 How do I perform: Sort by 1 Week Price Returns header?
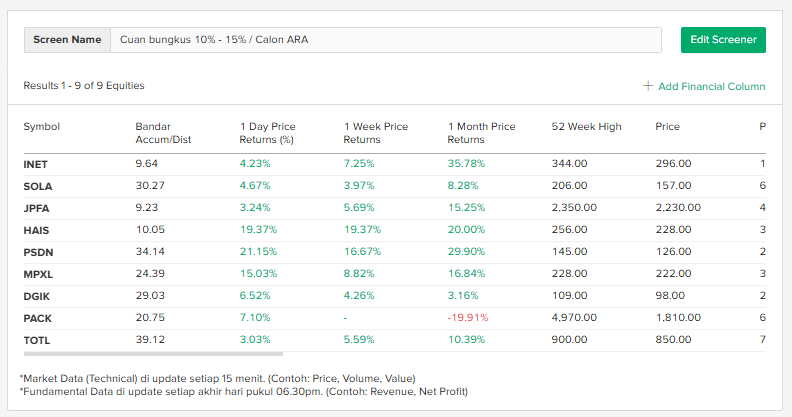pyautogui.click(x=376, y=133)
